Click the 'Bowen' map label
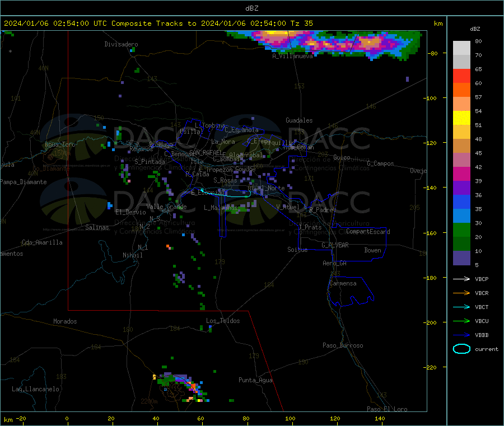Viewport: 504px width, 426px height. point(372,250)
